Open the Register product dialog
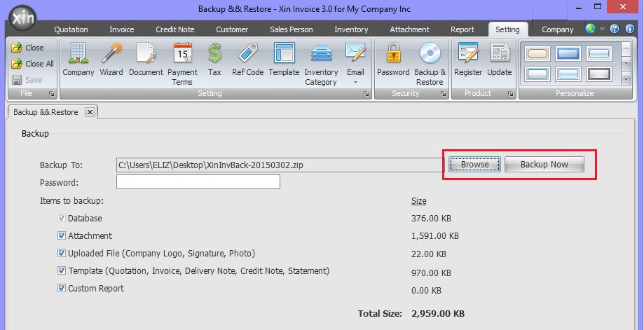The height and width of the screenshot is (330, 644). click(468, 60)
